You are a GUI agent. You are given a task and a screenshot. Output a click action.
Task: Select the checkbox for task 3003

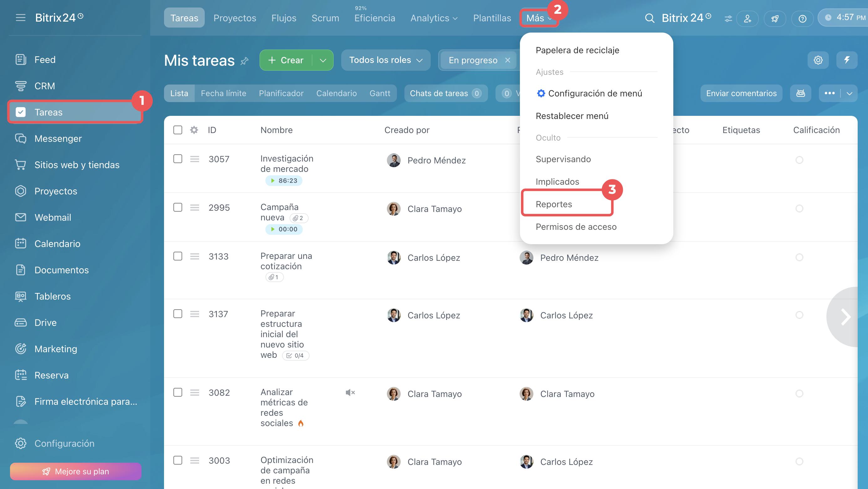[177, 460]
